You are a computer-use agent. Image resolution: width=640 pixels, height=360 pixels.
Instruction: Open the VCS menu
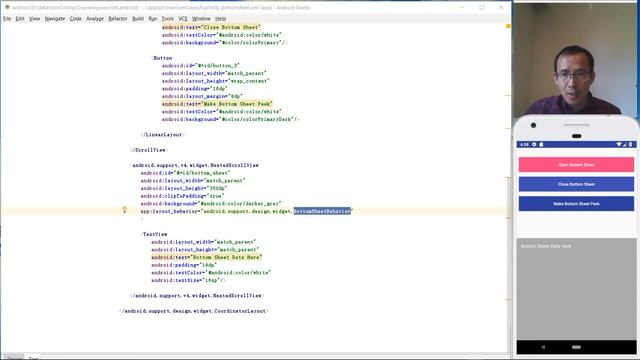(182, 19)
